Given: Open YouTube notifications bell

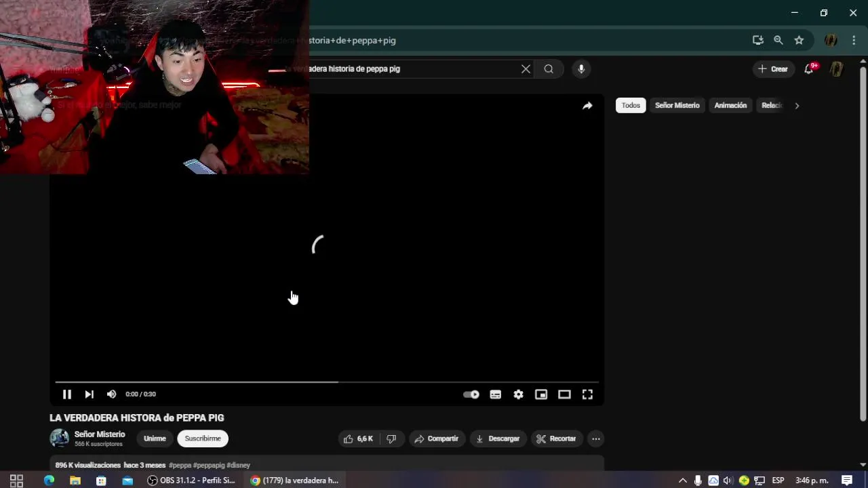Looking at the screenshot, I should (x=809, y=69).
